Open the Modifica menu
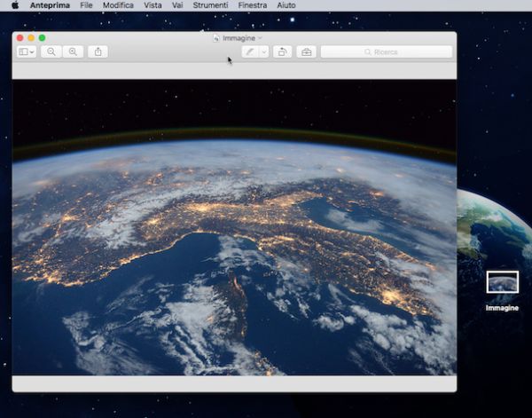This screenshot has height=418, width=532. [x=118, y=5]
